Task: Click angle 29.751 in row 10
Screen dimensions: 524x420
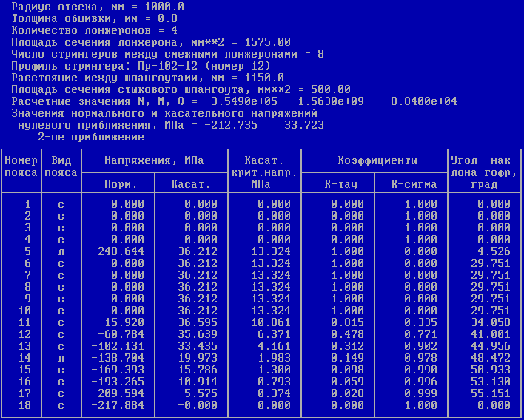Action: click(491, 311)
